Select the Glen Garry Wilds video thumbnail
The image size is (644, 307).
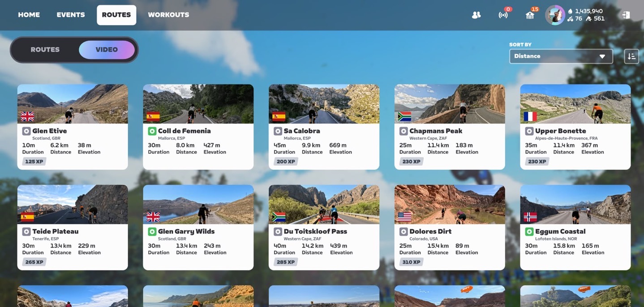coord(198,205)
